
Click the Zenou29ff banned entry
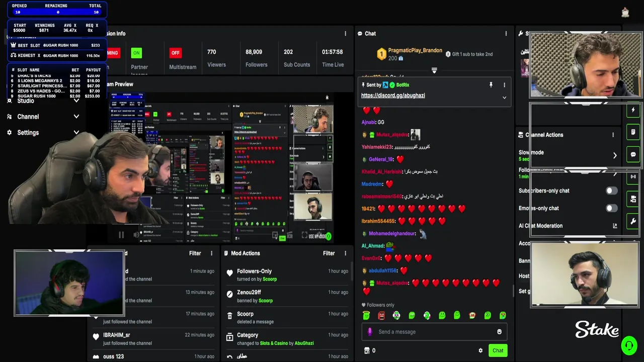click(x=287, y=296)
